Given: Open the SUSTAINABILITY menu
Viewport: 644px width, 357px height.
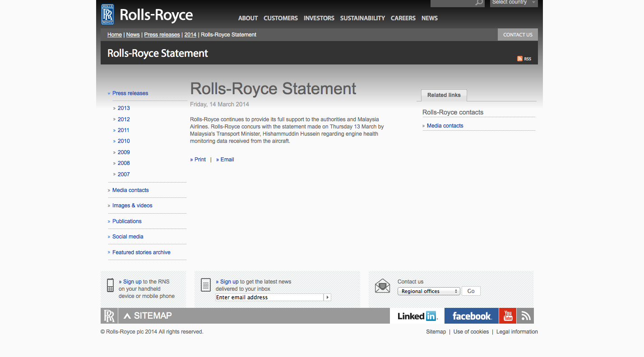Looking at the screenshot, I should (x=362, y=18).
